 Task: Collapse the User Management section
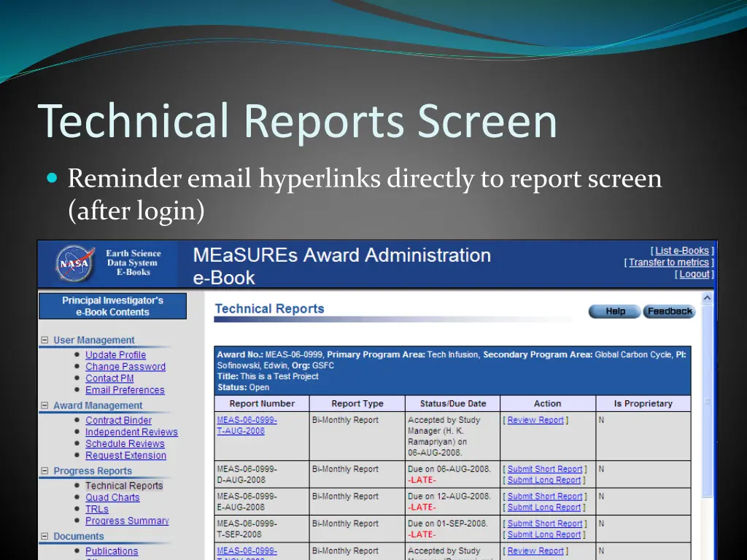[45, 340]
